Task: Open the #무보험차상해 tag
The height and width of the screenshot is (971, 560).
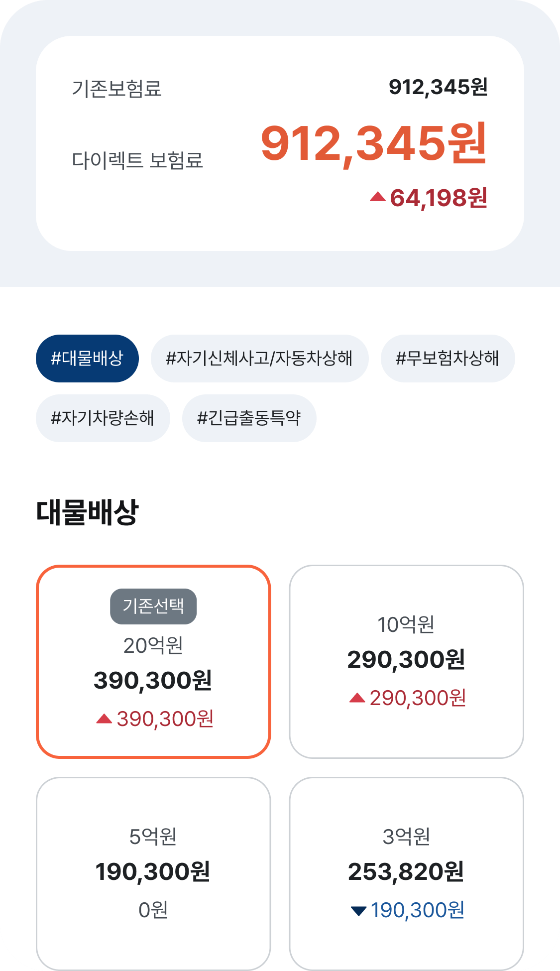Action: pyautogui.click(x=448, y=359)
